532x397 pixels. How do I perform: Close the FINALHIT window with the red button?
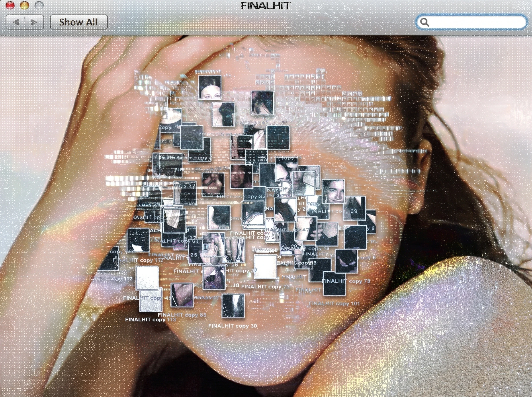[x=10, y=5]
